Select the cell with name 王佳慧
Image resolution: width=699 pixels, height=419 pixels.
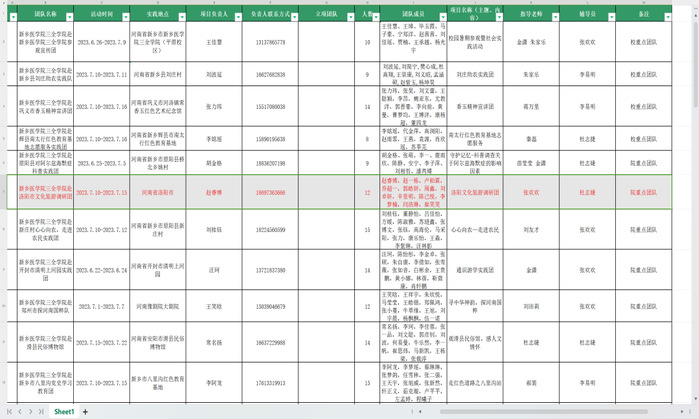click(214, 44)
